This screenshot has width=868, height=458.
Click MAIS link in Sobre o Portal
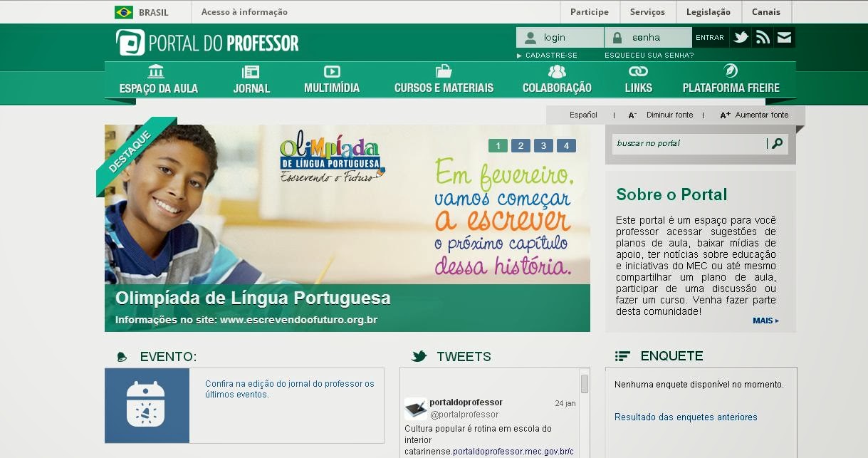(x=765, y=321)
